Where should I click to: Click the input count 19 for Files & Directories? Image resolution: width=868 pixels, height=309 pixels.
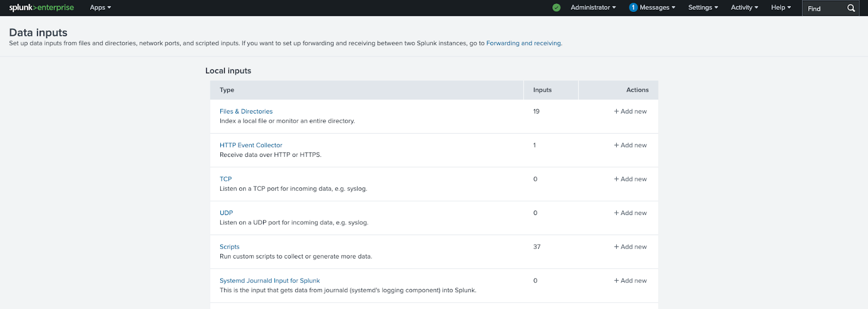click(x=536, y=111)
